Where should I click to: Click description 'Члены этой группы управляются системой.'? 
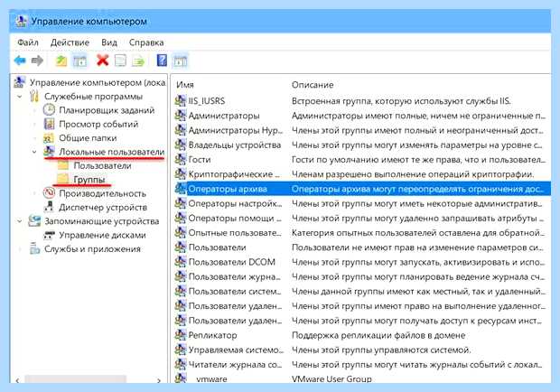[381, 350]
